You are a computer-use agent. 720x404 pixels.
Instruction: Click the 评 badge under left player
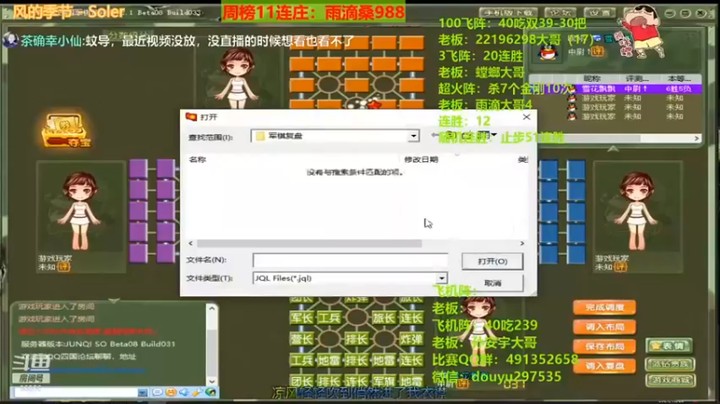(63, 267)
